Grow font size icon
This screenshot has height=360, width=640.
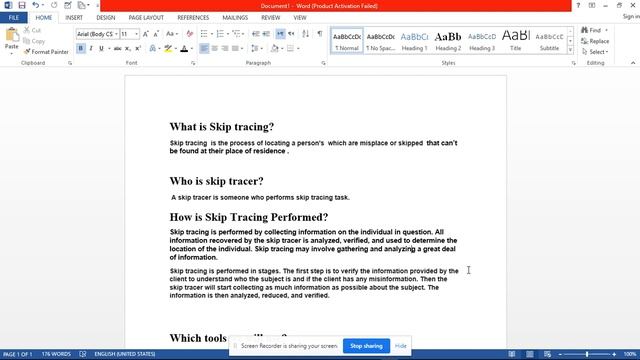pyautogui.click(x=146, y=34)
